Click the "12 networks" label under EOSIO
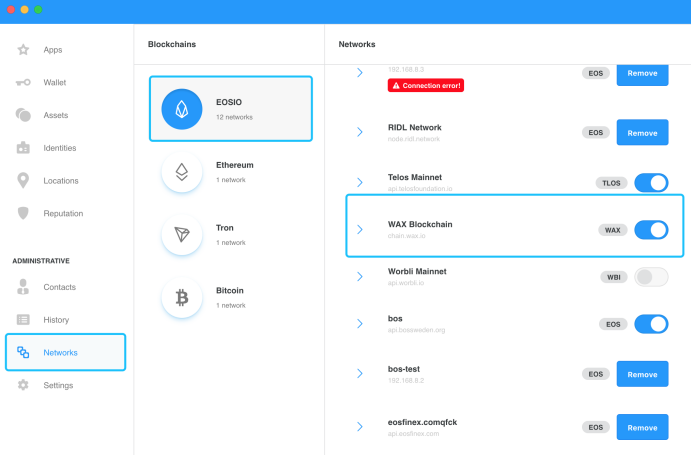The height and width of the screenshot is (455, 692). [234, 117]
